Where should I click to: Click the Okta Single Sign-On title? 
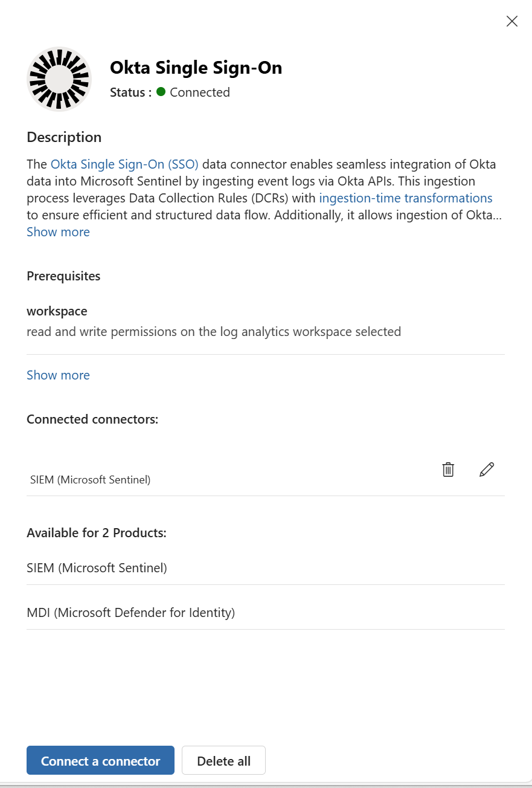point(196,68)
